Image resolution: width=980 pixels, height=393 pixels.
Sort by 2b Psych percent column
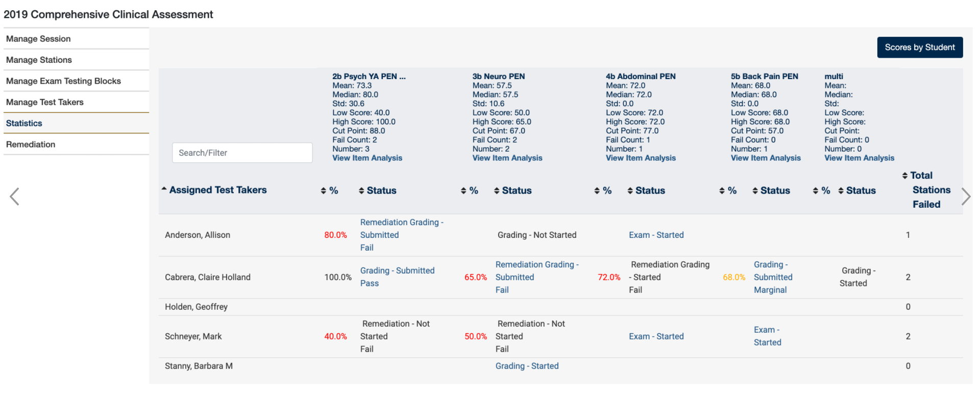329,190
